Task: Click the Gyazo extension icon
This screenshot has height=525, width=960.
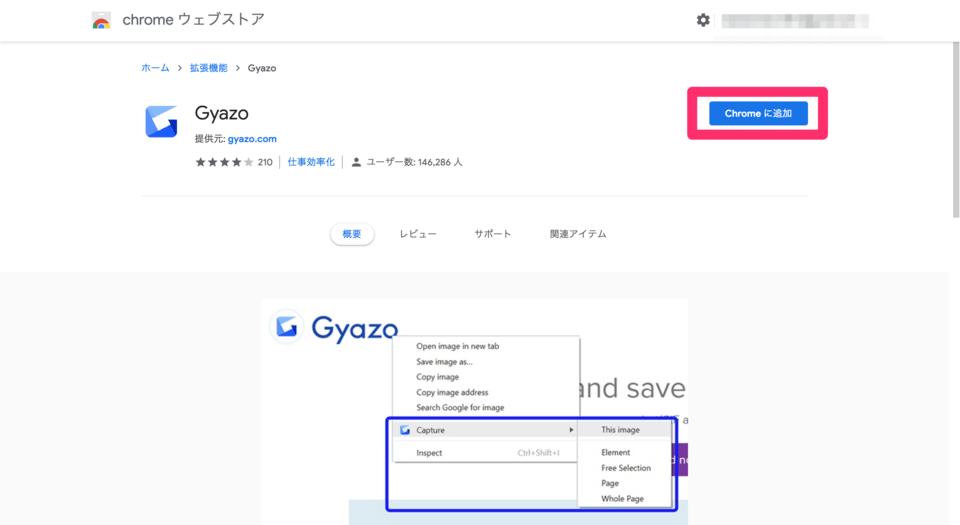Action: (161, 122)
